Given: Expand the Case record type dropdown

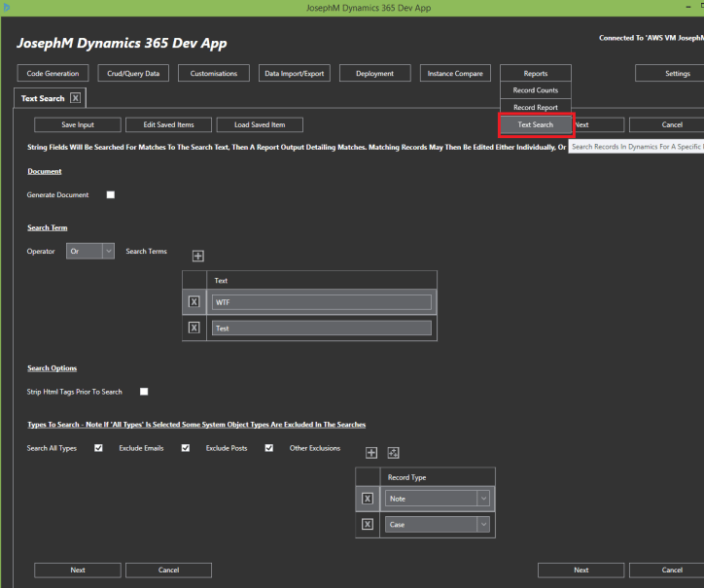Looking at the screenshot, I should (482, 525).
